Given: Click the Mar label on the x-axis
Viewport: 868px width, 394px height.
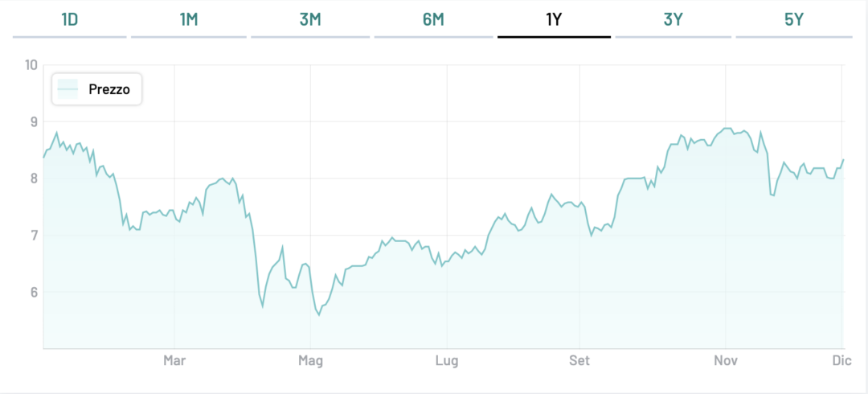Looking at the screenshot, I should [x=174, y=361].
